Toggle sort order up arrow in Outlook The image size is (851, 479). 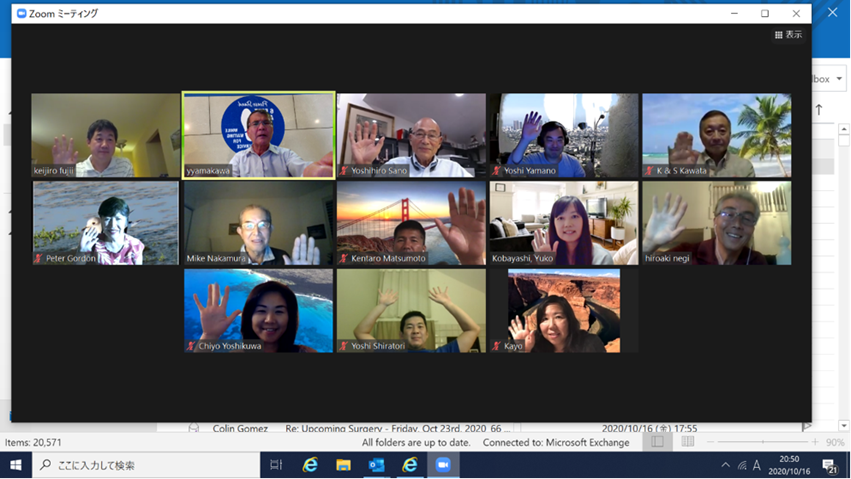pyautogui.click(x=819, y=110)
